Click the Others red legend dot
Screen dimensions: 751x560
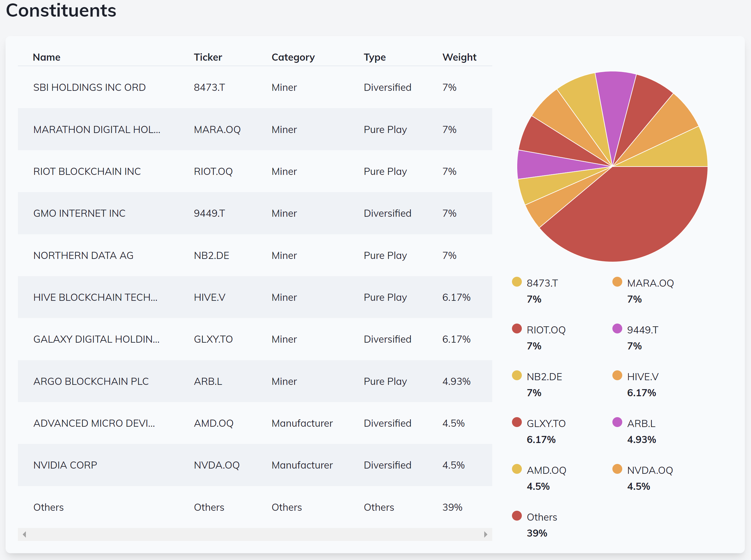tap(516, 516)
